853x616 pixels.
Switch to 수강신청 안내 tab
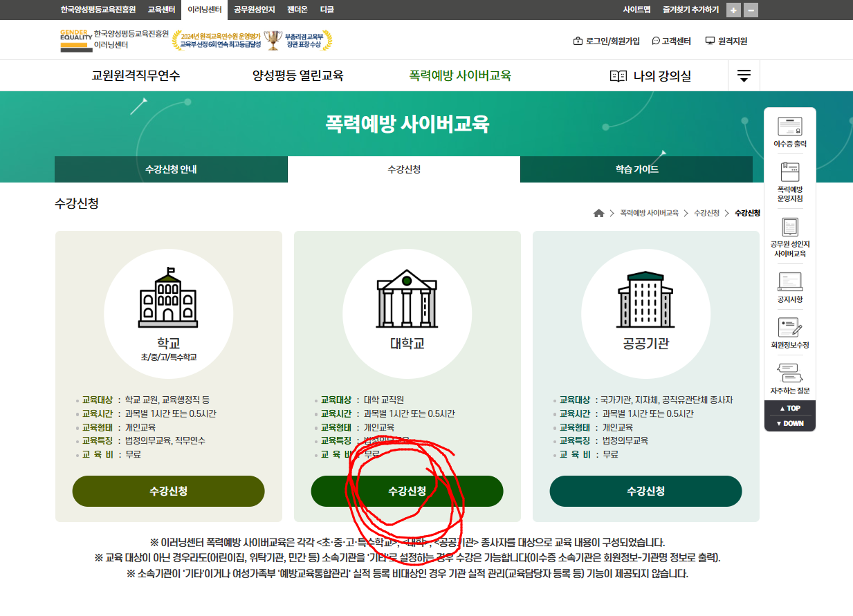[x=171, y=169]
